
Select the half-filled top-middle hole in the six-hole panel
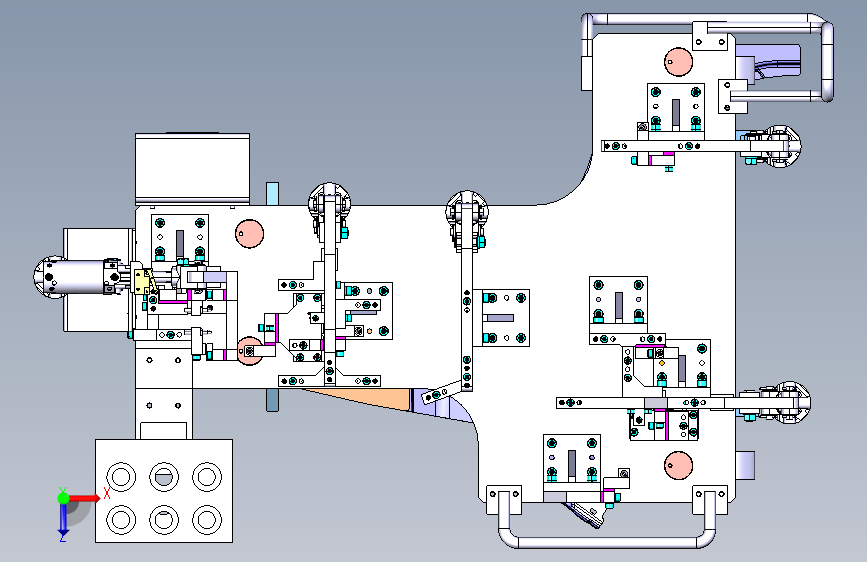tap(164, 476)
